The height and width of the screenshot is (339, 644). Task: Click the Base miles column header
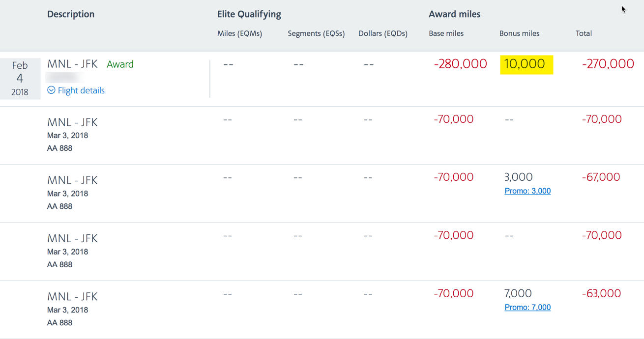point(446,33)
